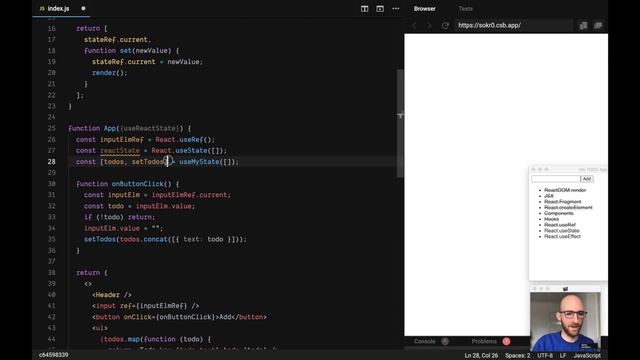640x360 pixels.
Task: Click line number 28 in the gutter
Action: pyautogui.click(x=51, y=162)
